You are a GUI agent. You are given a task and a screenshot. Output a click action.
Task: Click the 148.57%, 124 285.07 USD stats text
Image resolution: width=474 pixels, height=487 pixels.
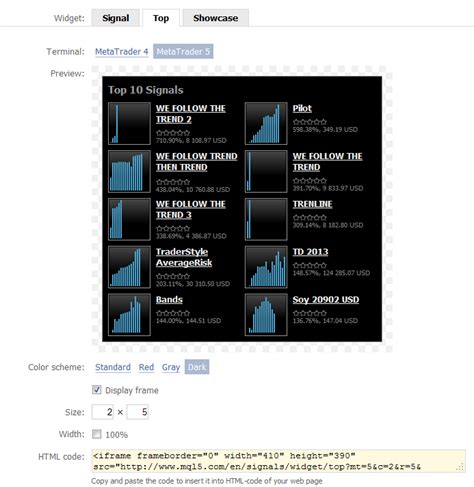(x=331, y=273)
